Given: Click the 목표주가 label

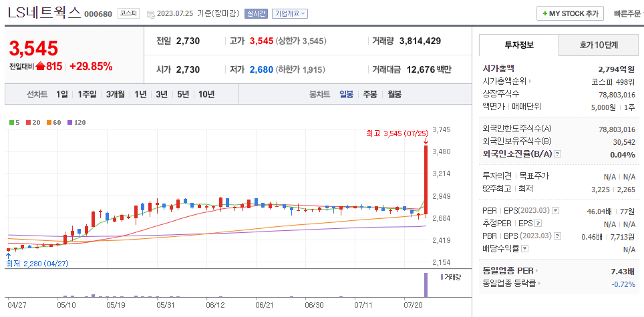Looking at the screenshot, I should click(534, 176).
